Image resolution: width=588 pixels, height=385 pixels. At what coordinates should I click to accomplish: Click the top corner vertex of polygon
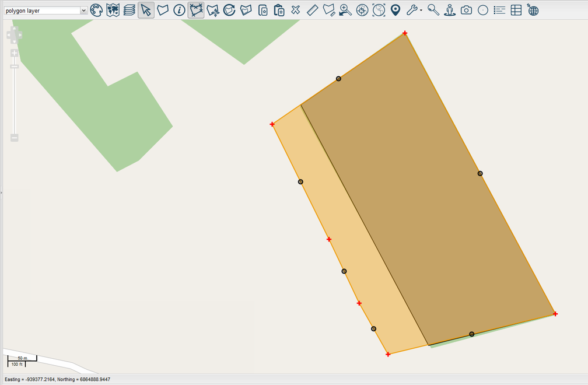pos(405,33)
